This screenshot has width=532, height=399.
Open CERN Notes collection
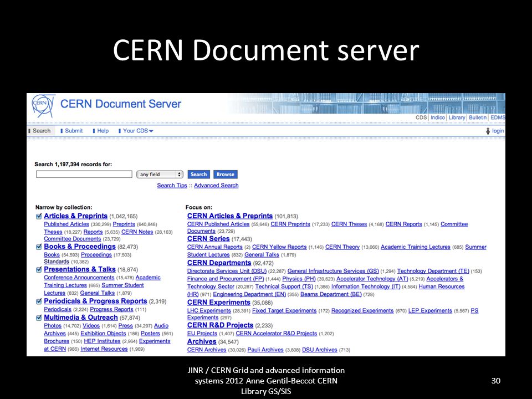tap(137, 232)
